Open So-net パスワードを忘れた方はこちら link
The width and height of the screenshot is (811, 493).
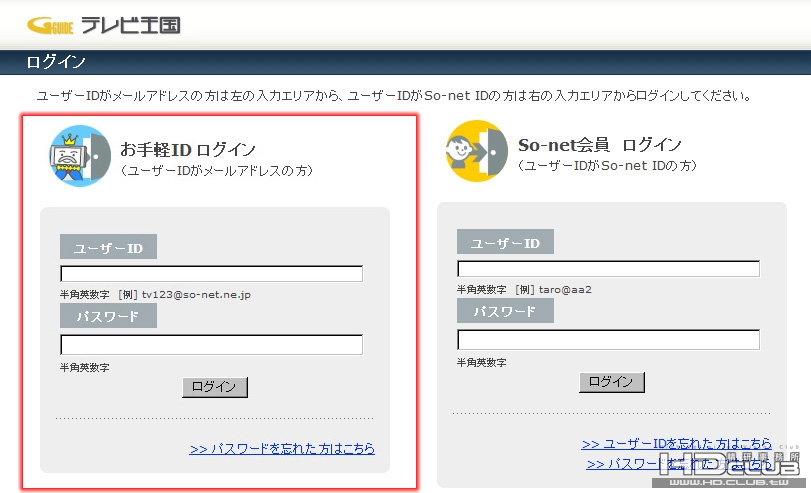coord(680,464)
